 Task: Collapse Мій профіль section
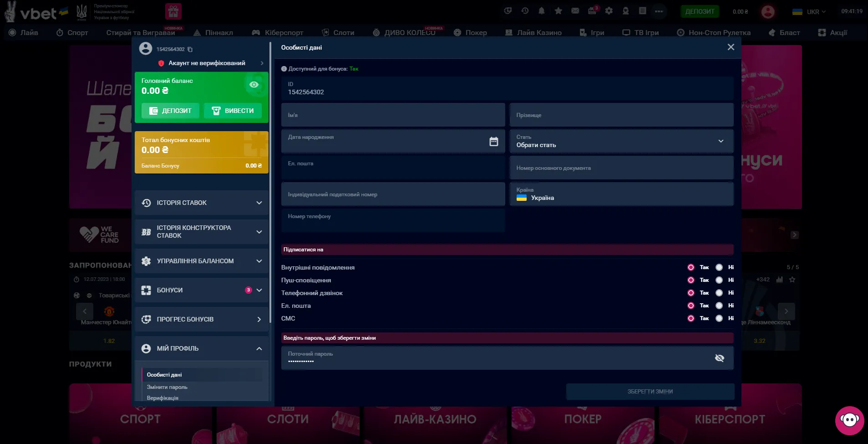202,348
